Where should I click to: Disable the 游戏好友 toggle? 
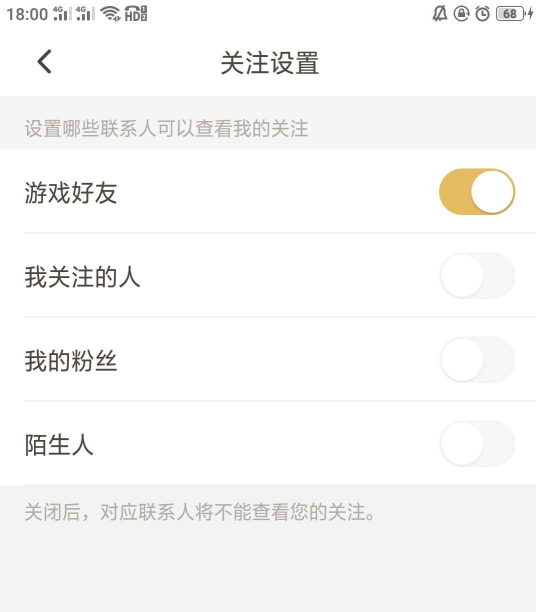pos(477,192)
